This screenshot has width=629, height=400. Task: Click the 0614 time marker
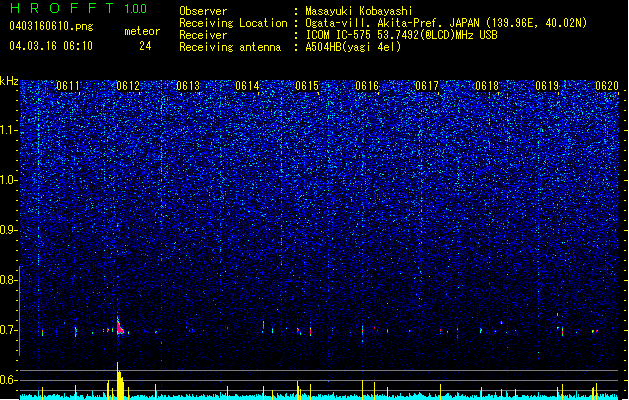(x=247, y=86)
